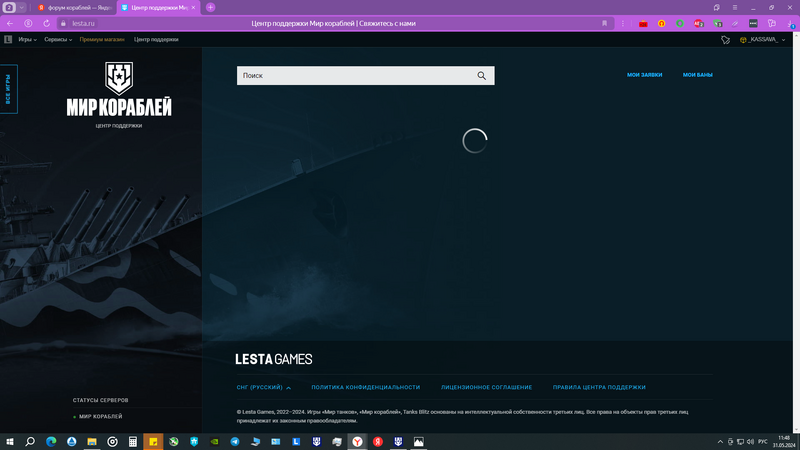This screenshot has height=450, width=800.
Task: Expand the _KASSAWA_ account menu
Action: (762, 39)
